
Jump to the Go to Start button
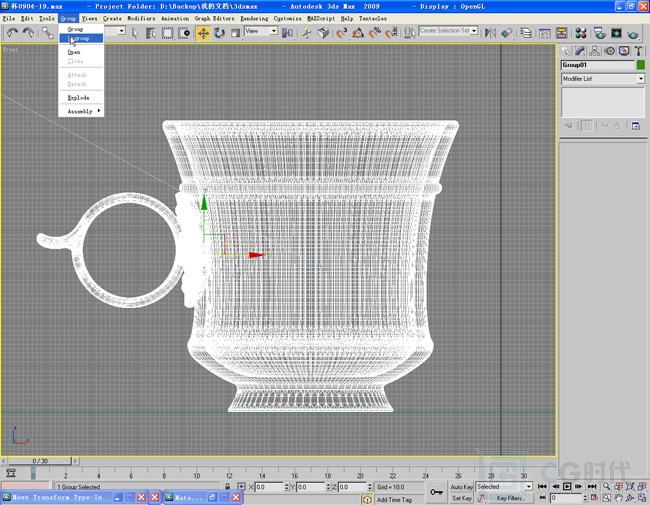tap(542, 486)
